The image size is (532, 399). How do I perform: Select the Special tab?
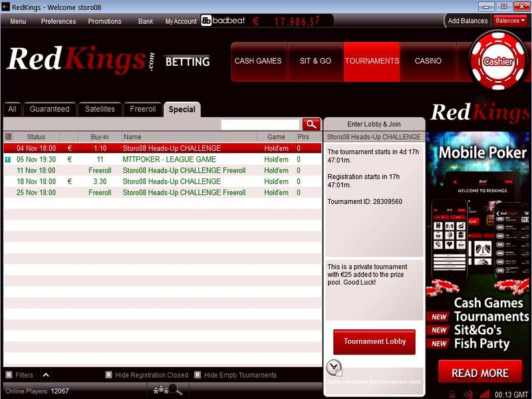182,109
